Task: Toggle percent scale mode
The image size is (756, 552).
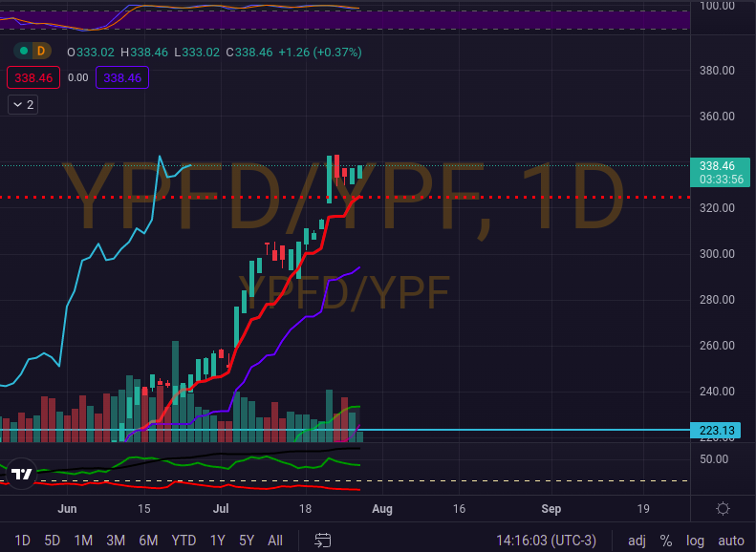Action: tap(666, 541)
